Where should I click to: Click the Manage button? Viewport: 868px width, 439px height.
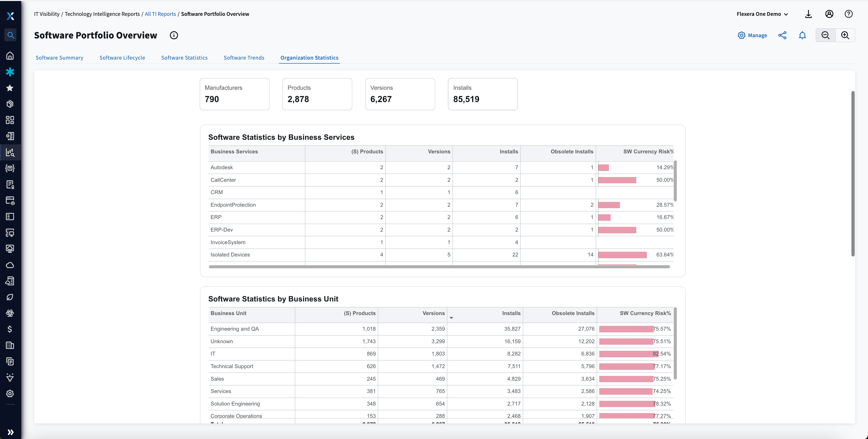click(753, 35)
